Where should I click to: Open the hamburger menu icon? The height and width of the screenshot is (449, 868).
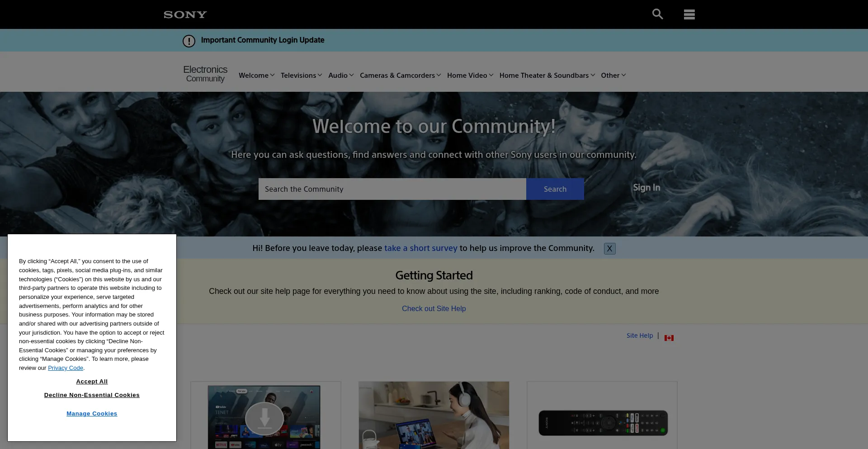click(x=689, y=14)
